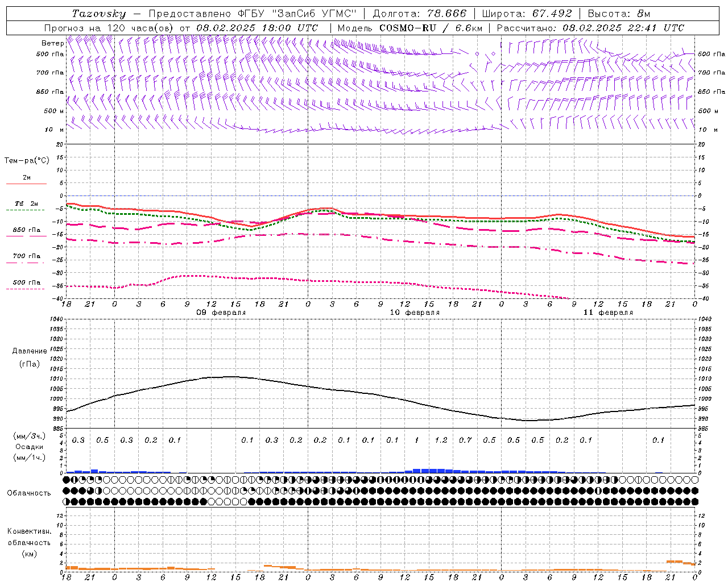Select the Модель COSMO-RU / 6.6км label
Screen dimensions: 728x582
click(x=410, y=28)
